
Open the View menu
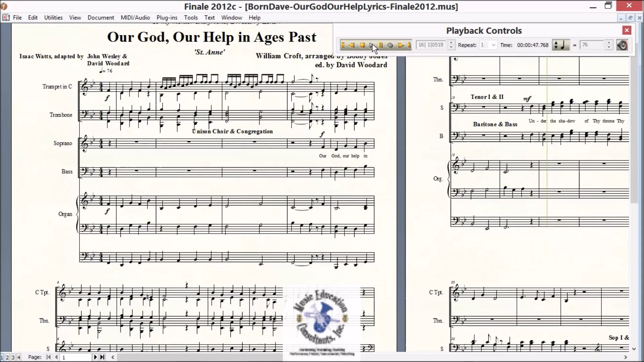pyautogui.click(x=75, y=17)
